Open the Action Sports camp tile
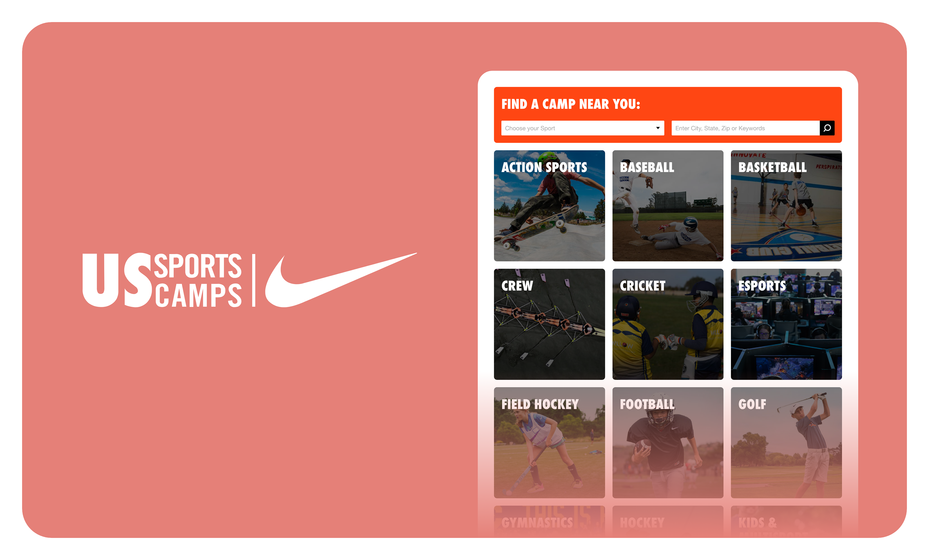Viewport: 929px width, 560px height. coord(549,206)
